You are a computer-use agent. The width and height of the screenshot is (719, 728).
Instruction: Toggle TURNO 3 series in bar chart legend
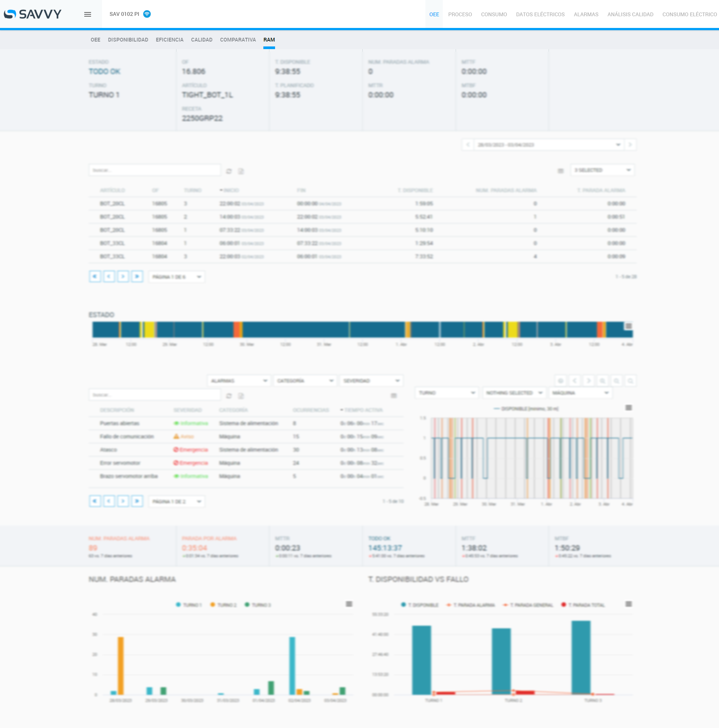[x=258, y=605]
